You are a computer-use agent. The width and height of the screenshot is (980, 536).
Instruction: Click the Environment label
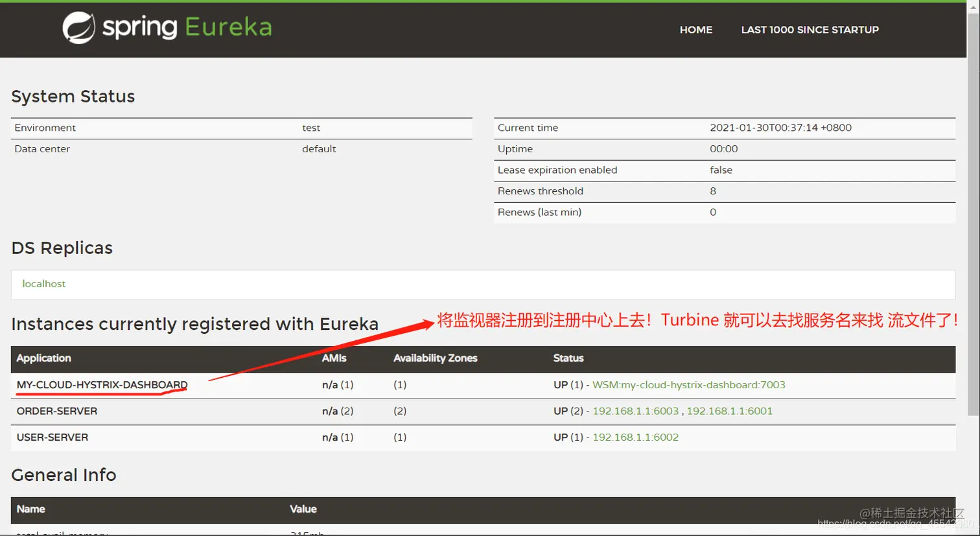[45, 128]
